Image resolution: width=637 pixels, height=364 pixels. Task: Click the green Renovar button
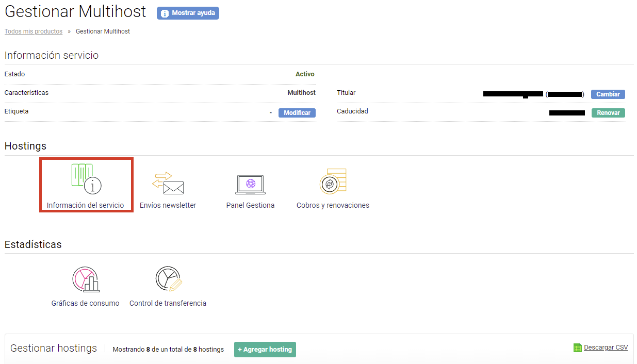point(608,113)
